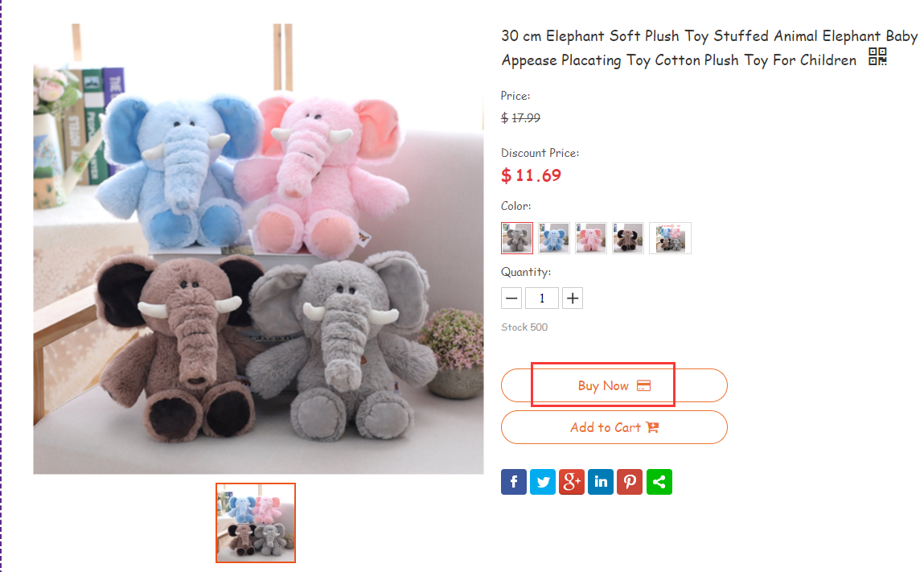
Task: Click the thumbnail below the main photo
Action: coord(256,523)
